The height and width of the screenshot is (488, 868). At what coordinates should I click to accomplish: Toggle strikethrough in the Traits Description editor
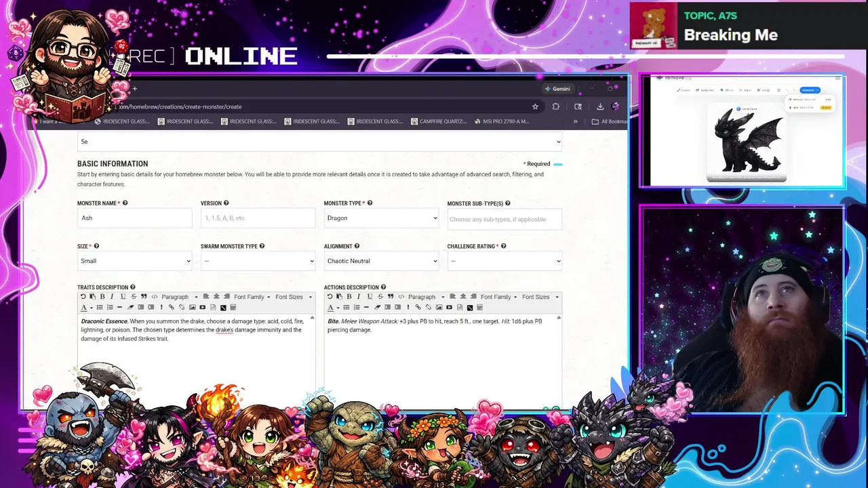[x=134, y=297]
